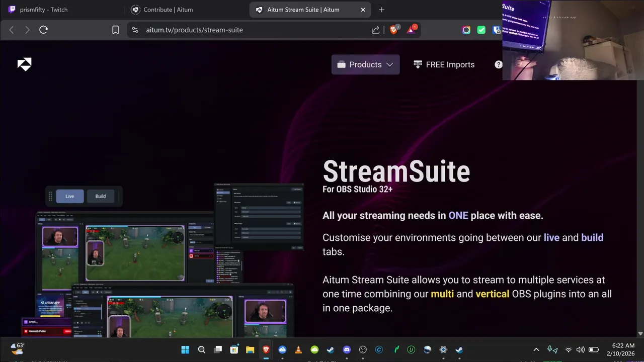Open a new browser tab

[381, 10]
